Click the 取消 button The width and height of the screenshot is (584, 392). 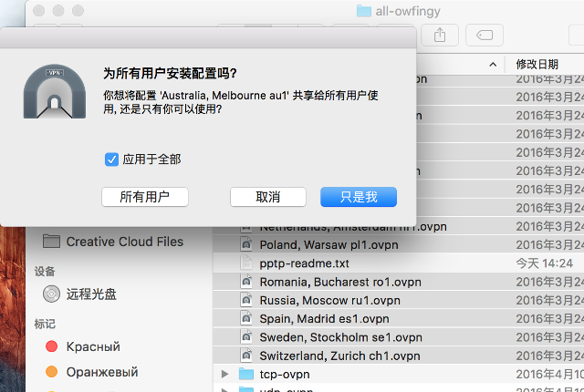click(267, 197)
